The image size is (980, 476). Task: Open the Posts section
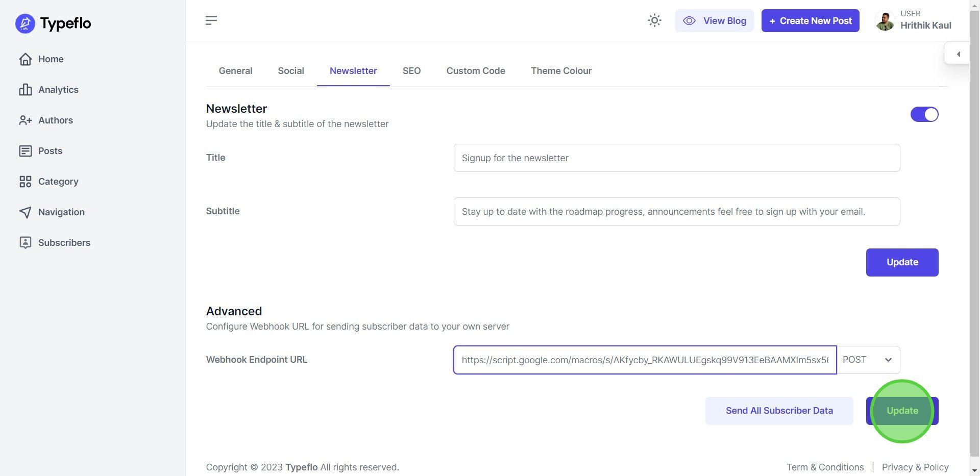pos(50,151)
